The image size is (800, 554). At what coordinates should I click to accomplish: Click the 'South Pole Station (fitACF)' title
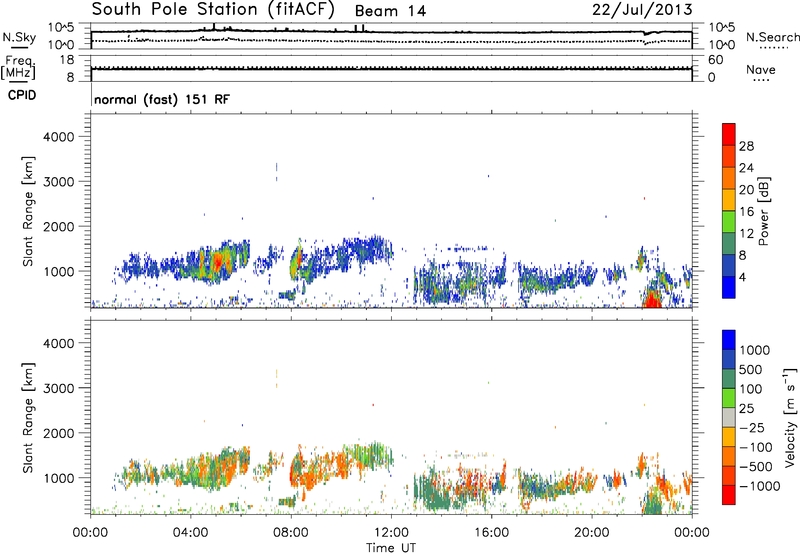pos(213,9)
